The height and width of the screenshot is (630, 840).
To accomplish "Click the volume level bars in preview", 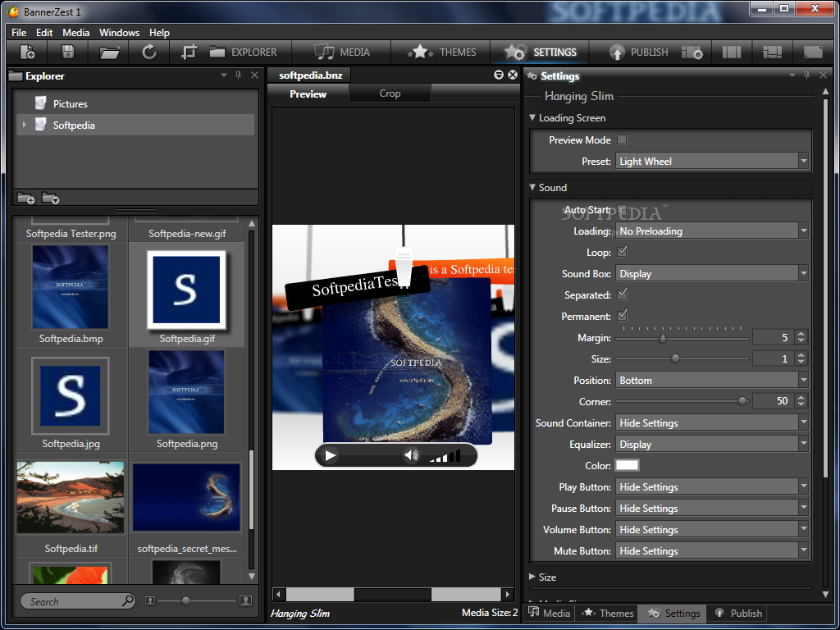I will (x=445, y=456).
